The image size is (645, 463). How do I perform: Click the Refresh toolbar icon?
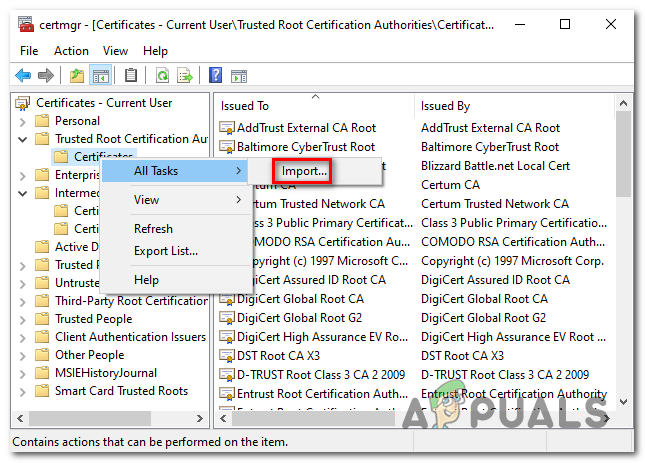pos(162,76)
